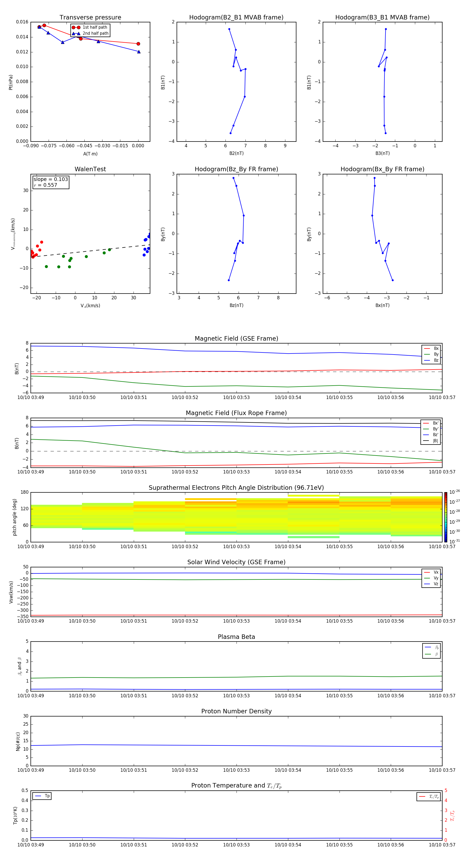Click the Vx legend entry in solar wind plot
Viewport: 473px width, 868px height.
coord(431,573)
